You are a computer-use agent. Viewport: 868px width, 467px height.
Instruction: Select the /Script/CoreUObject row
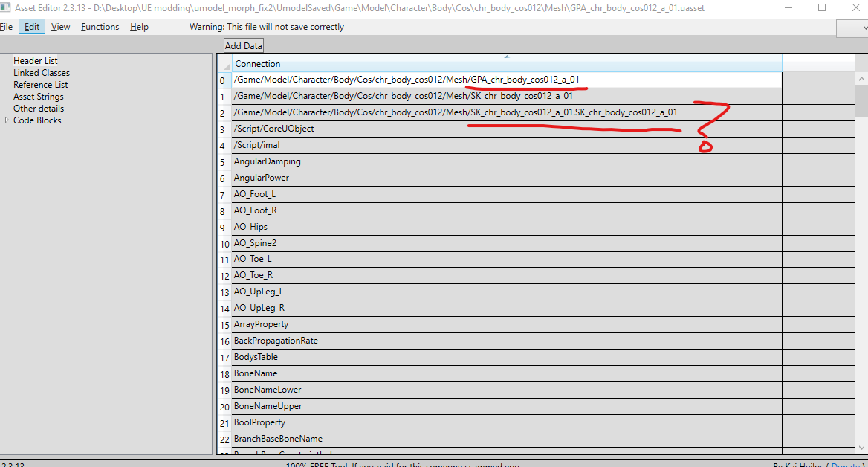pos(507,129)
